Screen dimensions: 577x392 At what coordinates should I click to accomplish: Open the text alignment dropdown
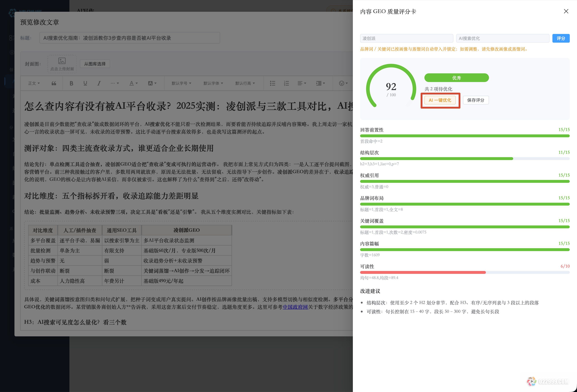tap(302, 83)
